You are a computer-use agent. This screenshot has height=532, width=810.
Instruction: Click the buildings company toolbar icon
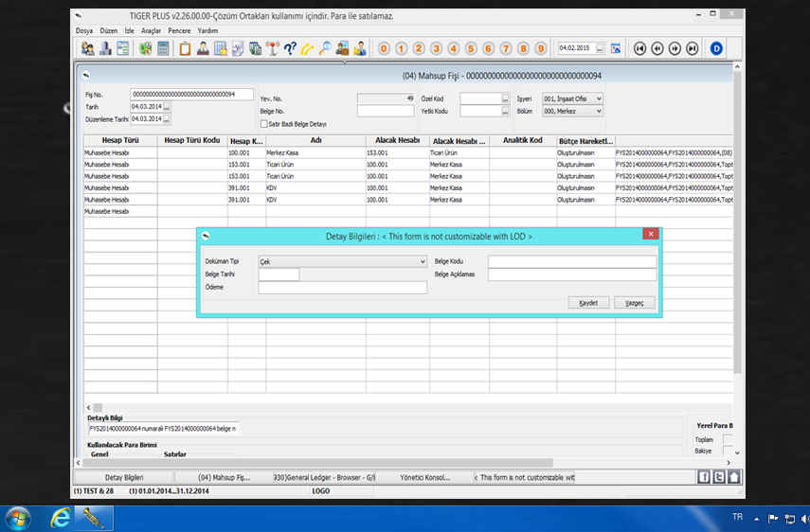point(105,48)
